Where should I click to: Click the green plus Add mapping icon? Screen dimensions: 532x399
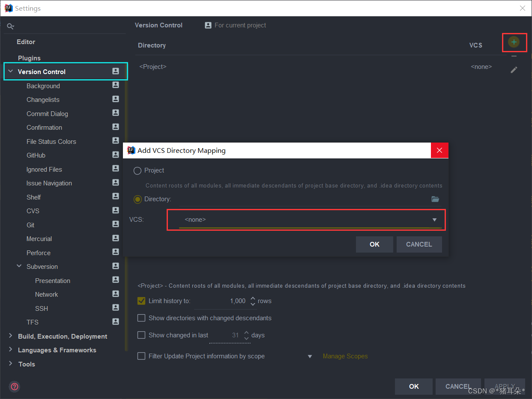[514, 42]
